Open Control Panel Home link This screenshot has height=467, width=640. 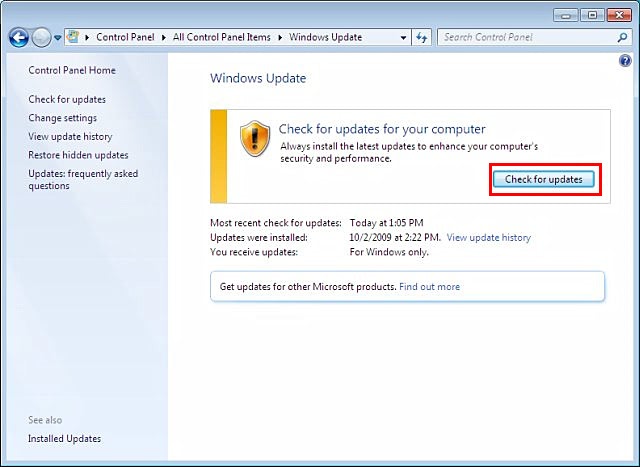click(72, 70)
